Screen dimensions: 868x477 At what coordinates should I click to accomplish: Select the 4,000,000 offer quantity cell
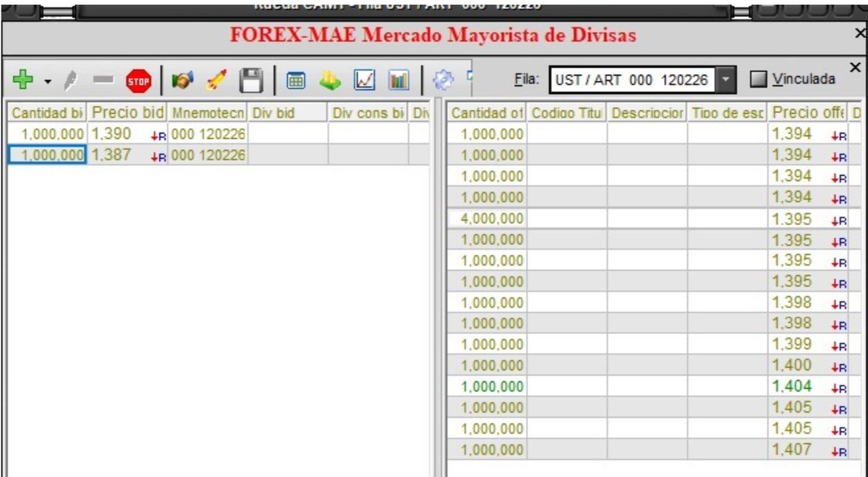[487, 218]
